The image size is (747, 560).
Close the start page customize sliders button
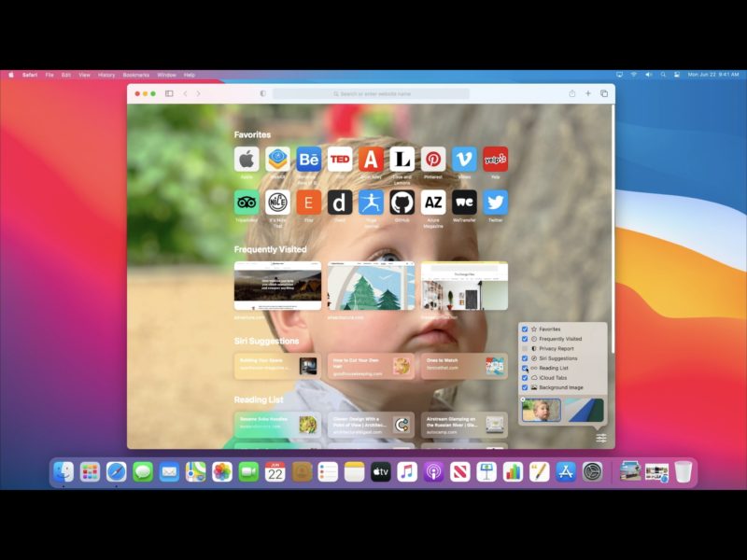point(601,438)
